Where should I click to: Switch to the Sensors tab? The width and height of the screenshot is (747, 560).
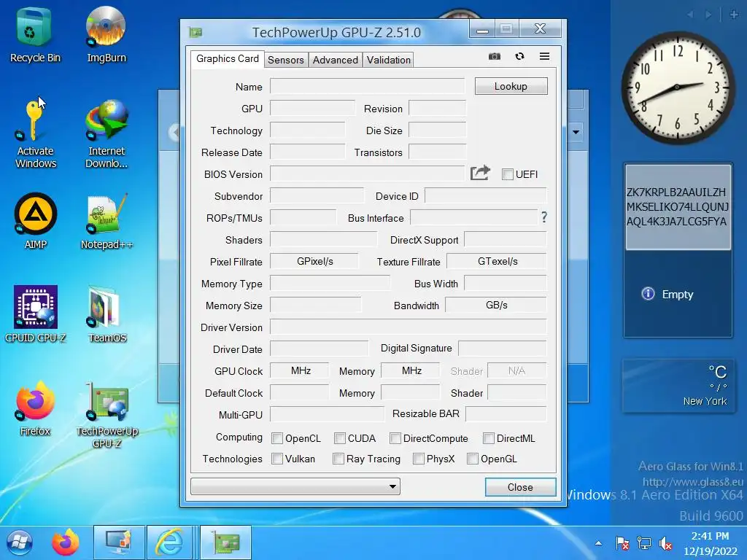[x=286, y=60]
